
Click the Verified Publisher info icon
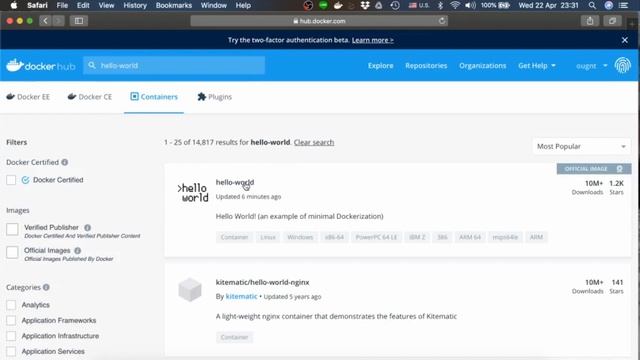tap(87, 227)
